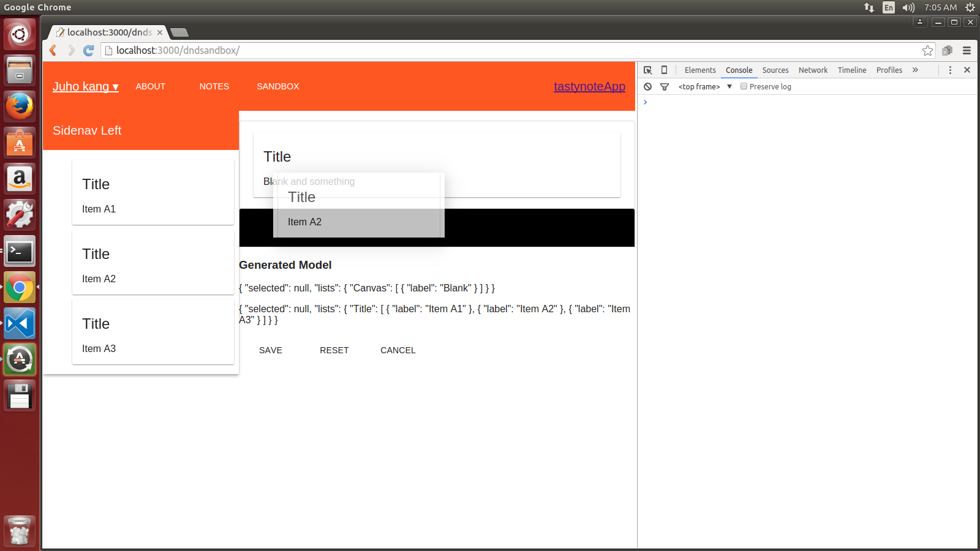Go to the Network tab
Screen dimensions: 980x551
(x=813, y=70)
